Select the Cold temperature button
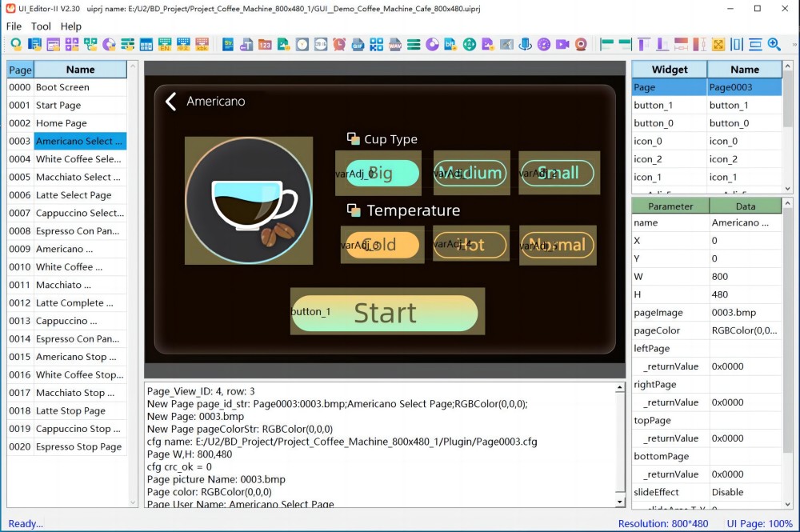800x532 pixels. coord(382,245)
